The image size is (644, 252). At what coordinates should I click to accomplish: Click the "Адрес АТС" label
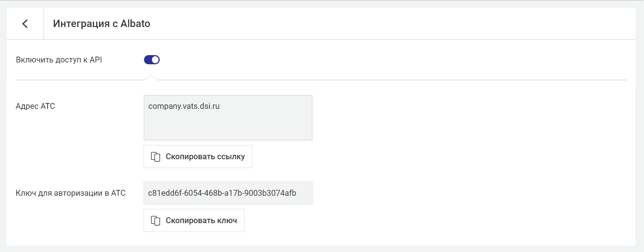point(35,106)
